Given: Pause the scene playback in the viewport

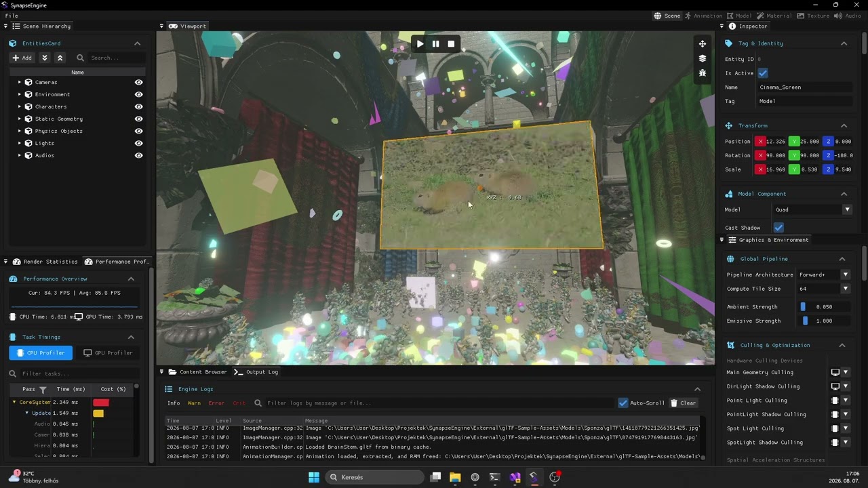Looking at the screenshot, I should point(435,44).
